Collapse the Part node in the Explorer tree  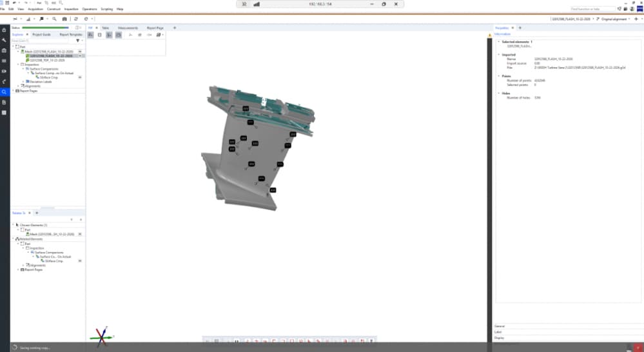pos(14,47)
